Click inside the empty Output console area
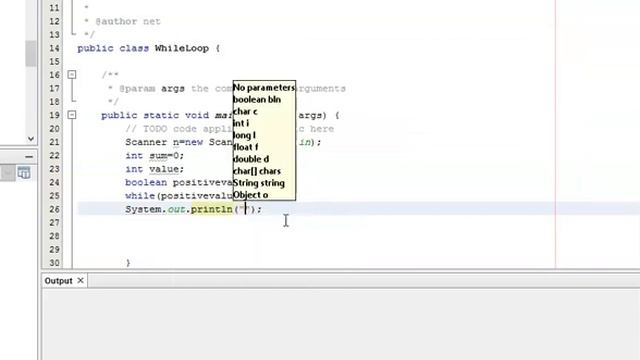 pos(341,324)
